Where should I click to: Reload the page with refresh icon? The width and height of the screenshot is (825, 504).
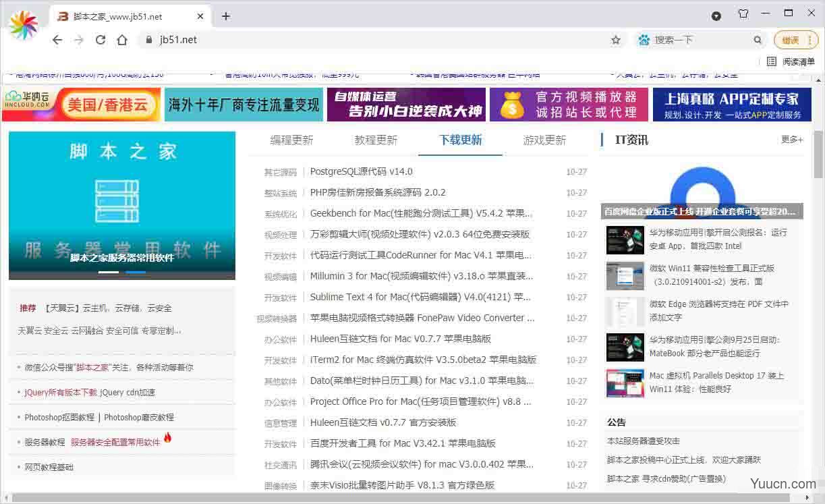[101, 40]
